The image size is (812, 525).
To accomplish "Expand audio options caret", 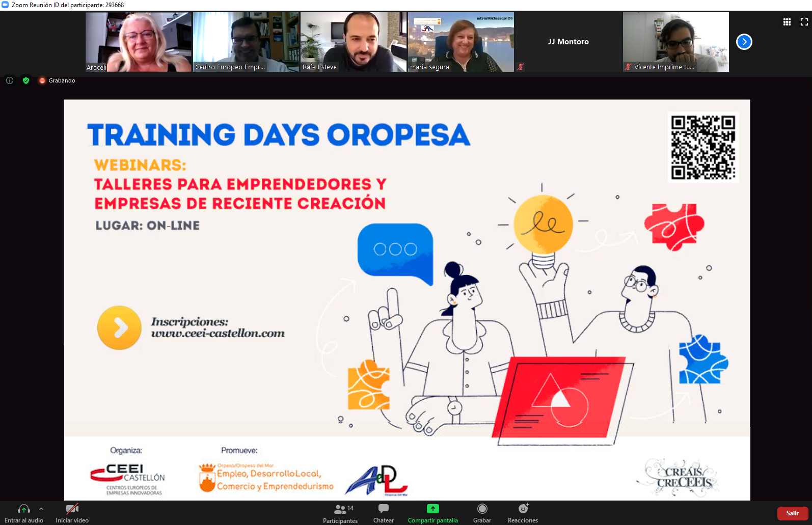I will click(x=41, y=509).
